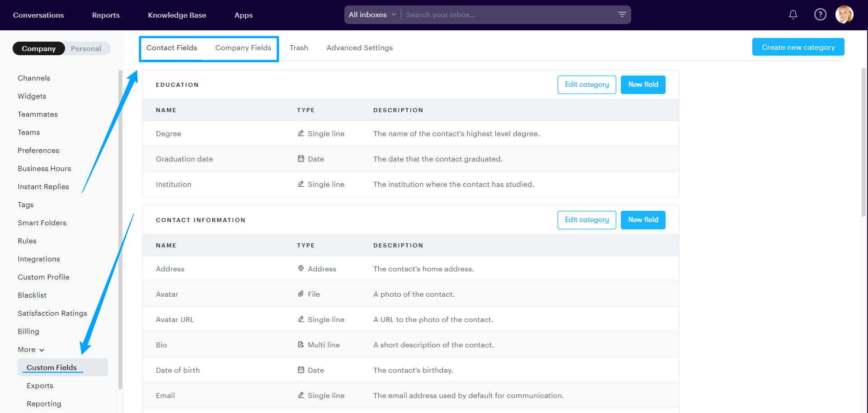Edit the Contact Information category
868x413 pixels.
point(586,220)
